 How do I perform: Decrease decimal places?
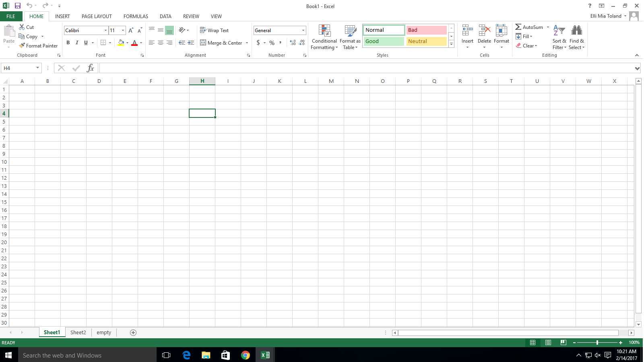pyautogui.click(x=302, y=43)
